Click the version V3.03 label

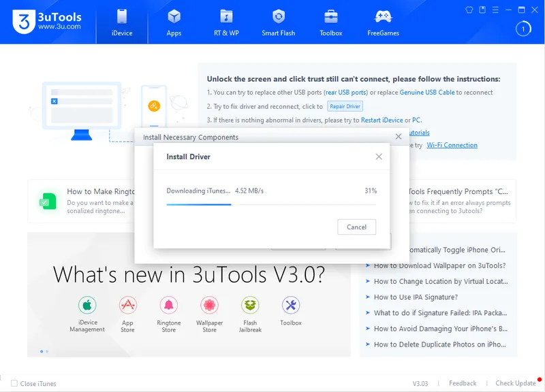click(x=420, y=383)
